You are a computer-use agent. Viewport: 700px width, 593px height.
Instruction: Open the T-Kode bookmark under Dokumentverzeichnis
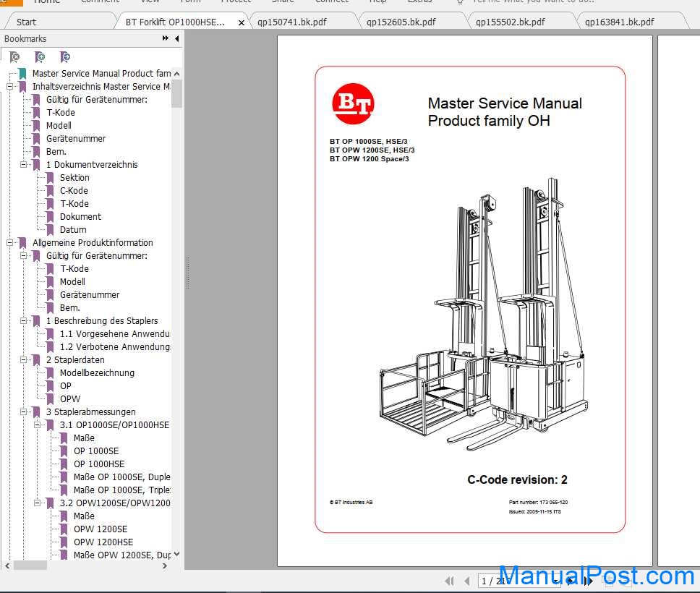coord(74,204)
